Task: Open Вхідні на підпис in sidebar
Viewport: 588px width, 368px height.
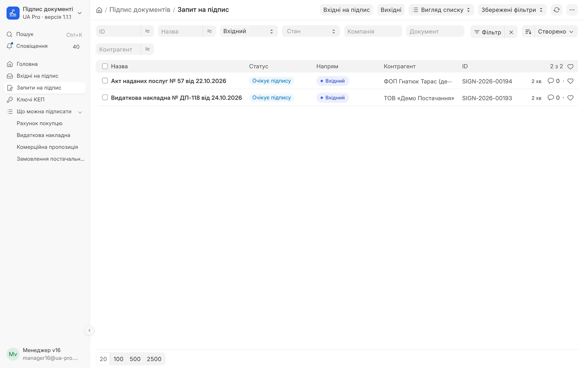Action: click(x=45, y=76)
